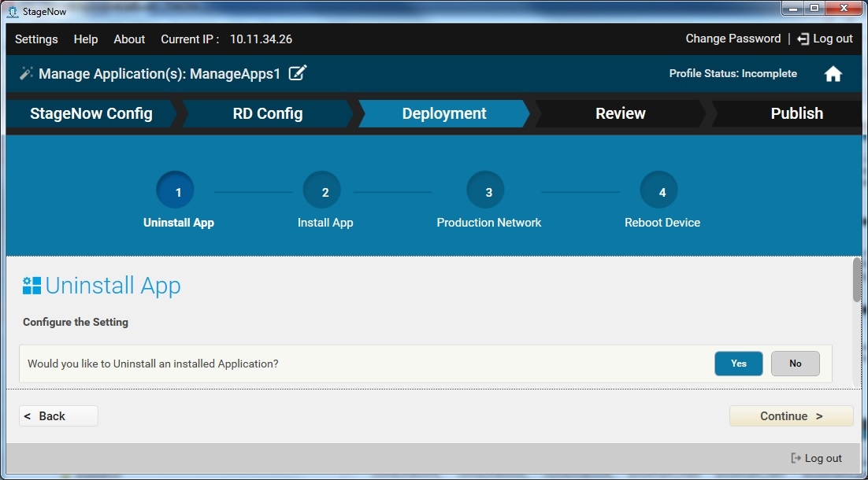Click the vertical scrollbar thumb
The image size is (868, 480).
tap(857, 279)
